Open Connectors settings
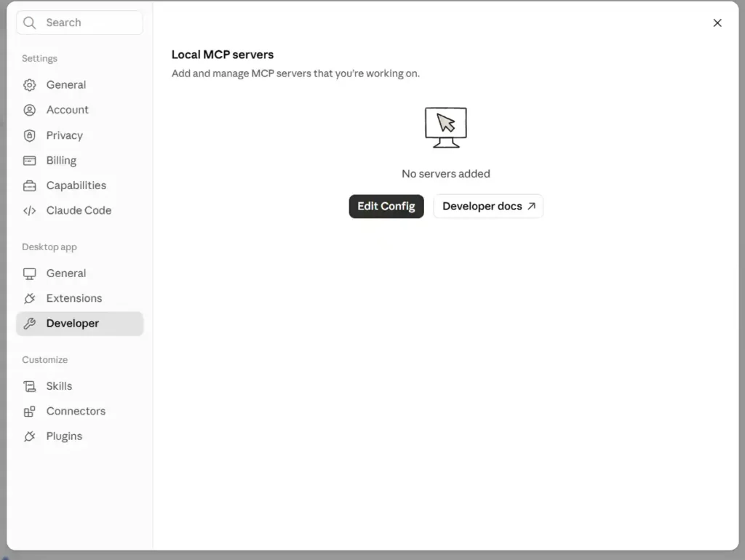Image resolution: width=745 pixels, height=560 pixels. coord(80,412)
